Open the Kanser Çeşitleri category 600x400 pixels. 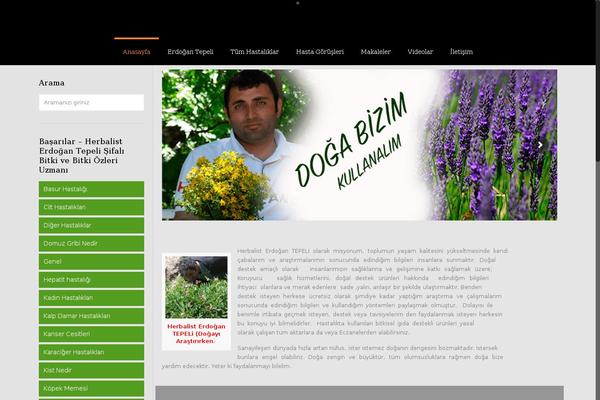pyautogui.click(x=91, y=334)
